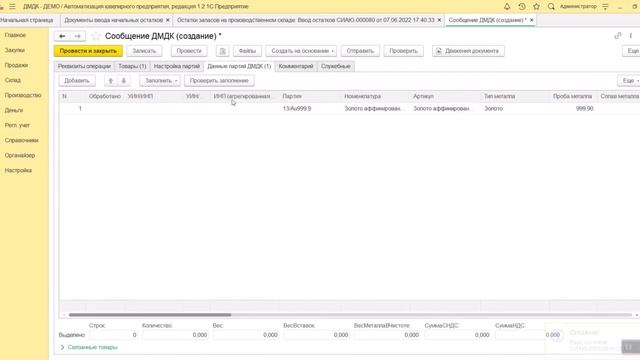The height and width of the screenshot is (360, 640).
Task: Open Главное section
Action: pyautogui.click(x=16, y=35)
